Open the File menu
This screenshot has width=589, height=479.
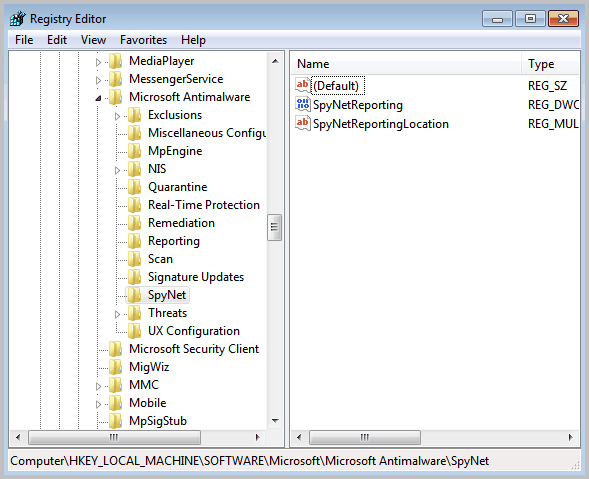tap(24, 40)
